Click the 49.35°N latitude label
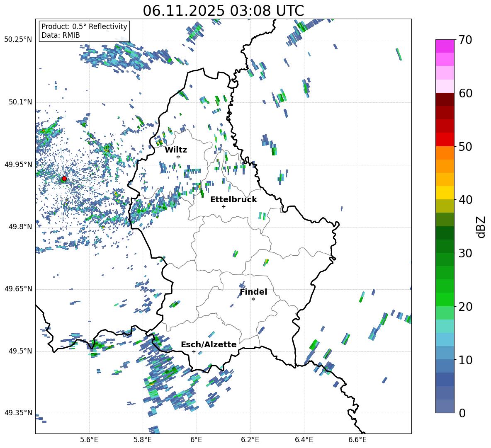 [x=18, y=413]
